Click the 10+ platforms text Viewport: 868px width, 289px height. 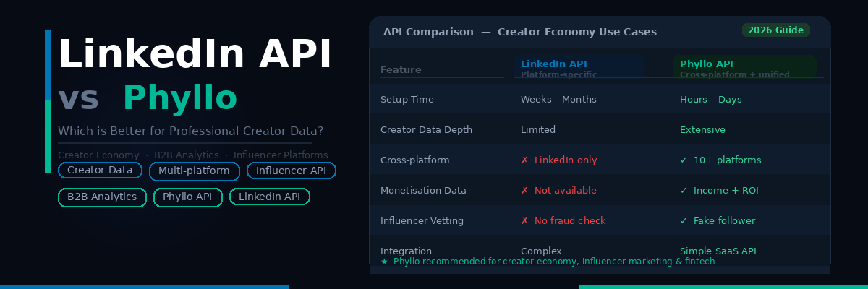point(727,160)
